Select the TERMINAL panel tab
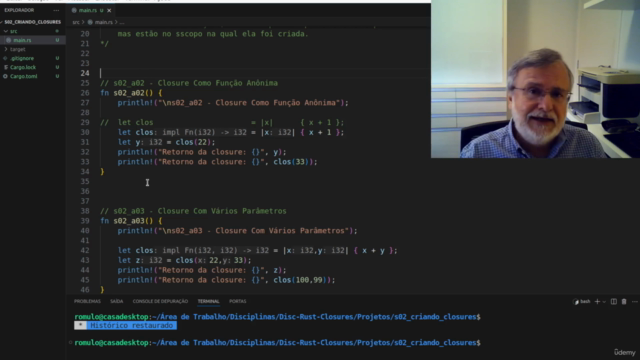The height and width of the screenshot is (360, 640). point(208,301)
